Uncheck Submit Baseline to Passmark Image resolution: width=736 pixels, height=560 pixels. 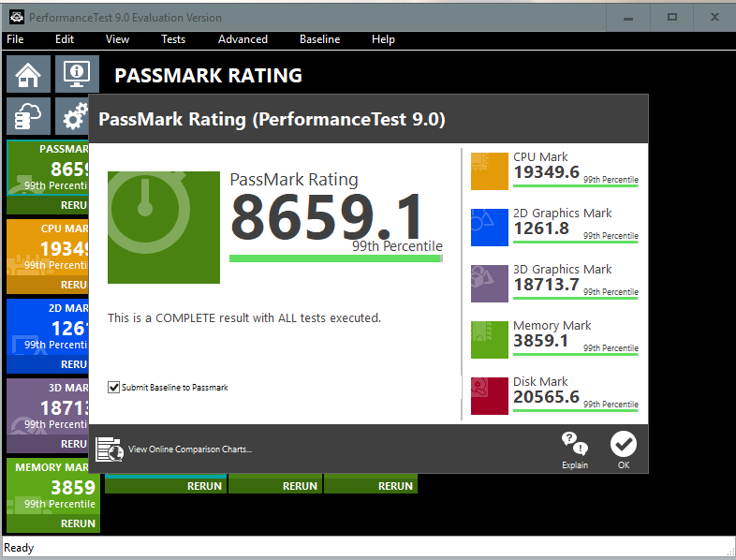(113, 388)
